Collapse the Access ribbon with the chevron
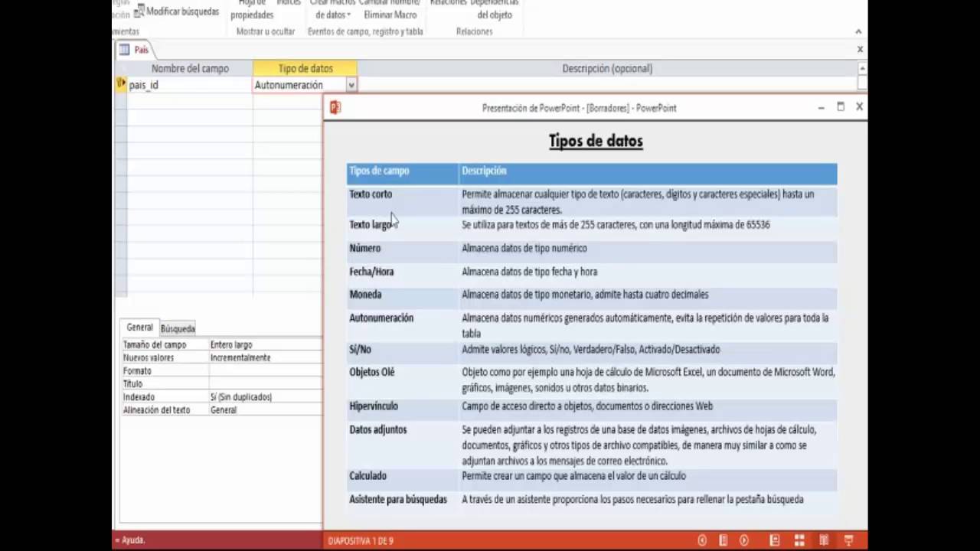 [x=858, y=31]
